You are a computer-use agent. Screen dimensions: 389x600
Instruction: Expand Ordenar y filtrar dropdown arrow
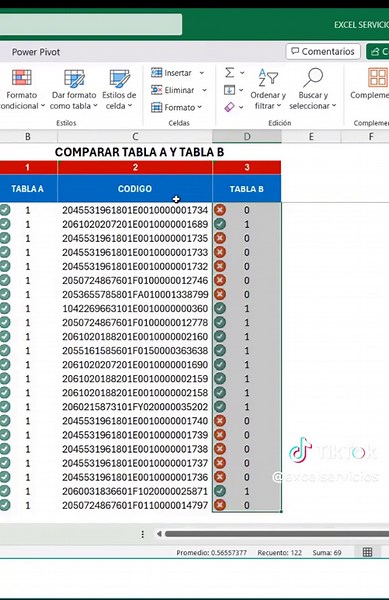pyautogui.click(x=279, y=106)
